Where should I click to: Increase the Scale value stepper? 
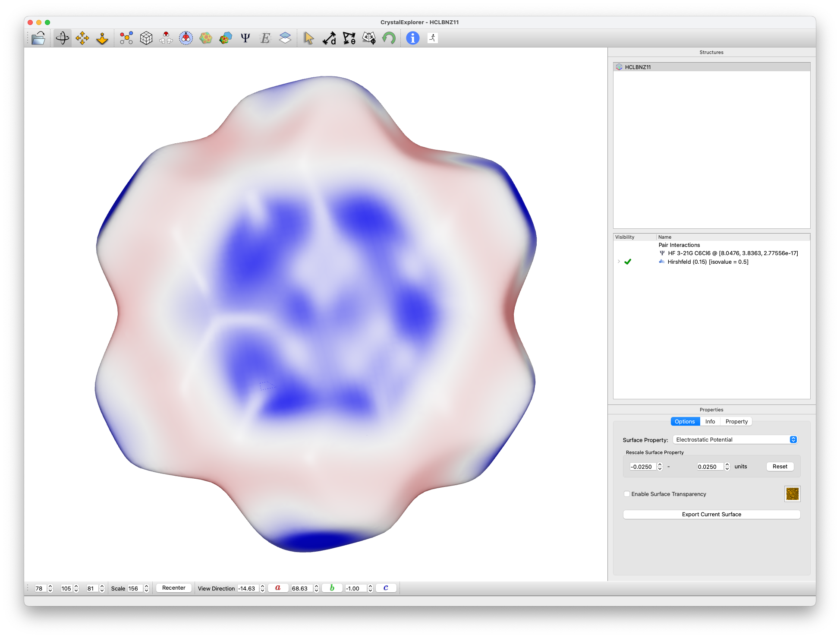point(146,586)
